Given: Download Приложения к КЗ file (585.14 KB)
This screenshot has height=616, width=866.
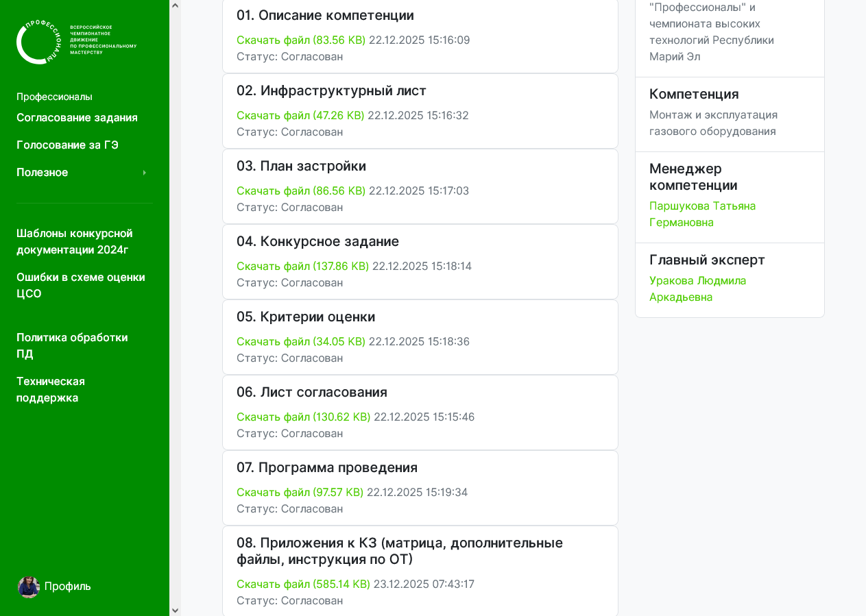Looking at the screenshot, I should coord(303,584).
